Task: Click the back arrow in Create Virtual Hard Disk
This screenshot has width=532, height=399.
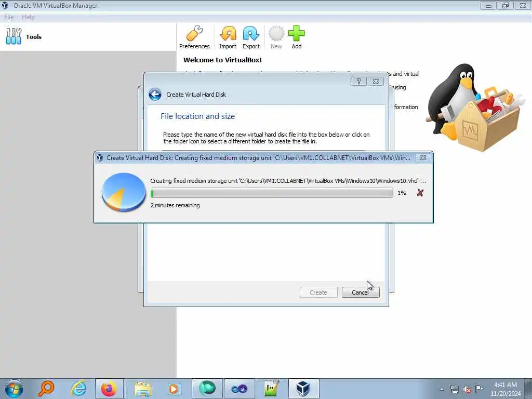Action: click(x=155, y=95)
